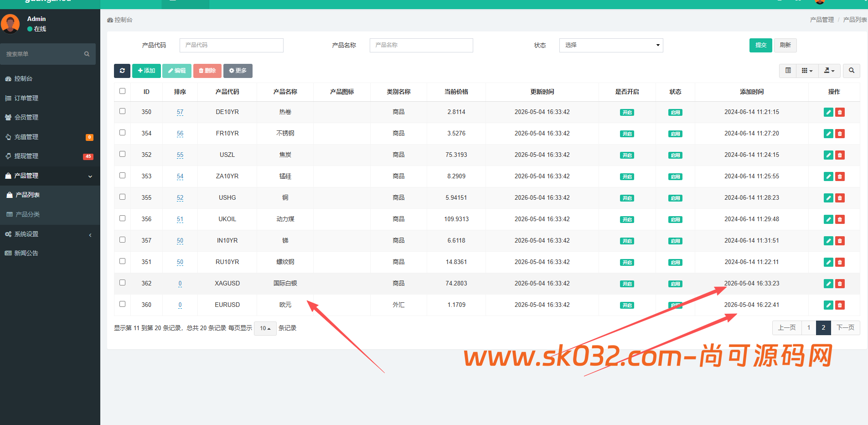Expand the 系统设置 sidebar menu
The width and height of the screenshot is (868, 425).
(x=50, y=234)
